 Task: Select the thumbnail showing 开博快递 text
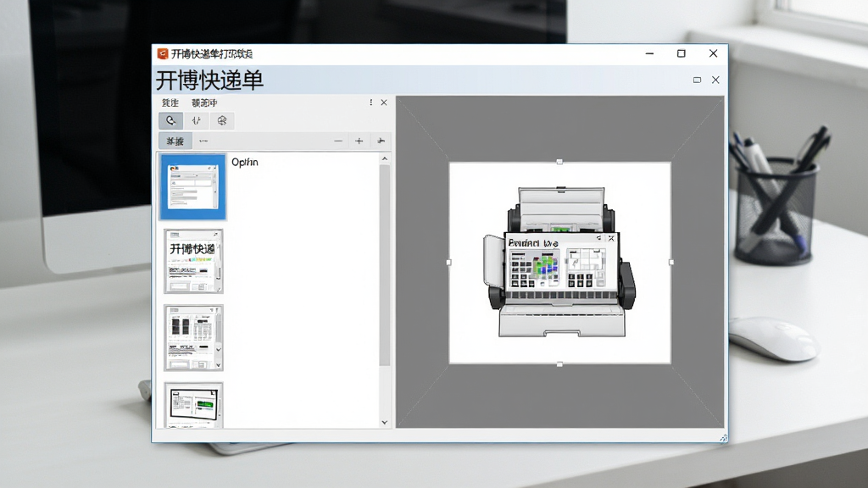pos(193,261)
